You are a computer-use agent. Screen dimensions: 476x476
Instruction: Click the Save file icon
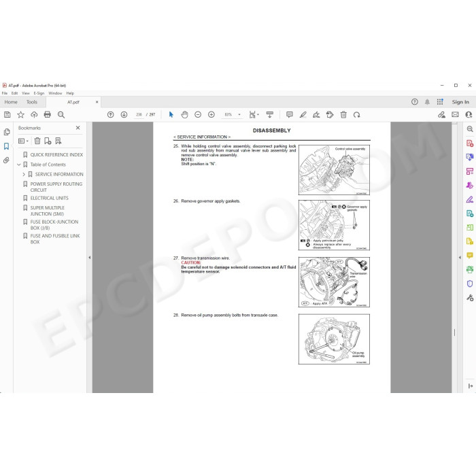click(x=7, y=114)
